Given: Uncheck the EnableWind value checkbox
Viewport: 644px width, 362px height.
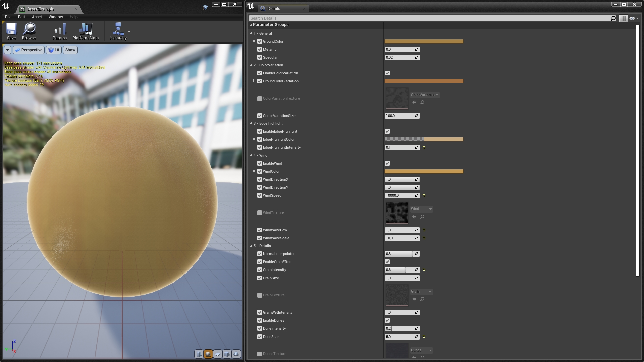Looking at the screenshot, I should click(387, 163).
